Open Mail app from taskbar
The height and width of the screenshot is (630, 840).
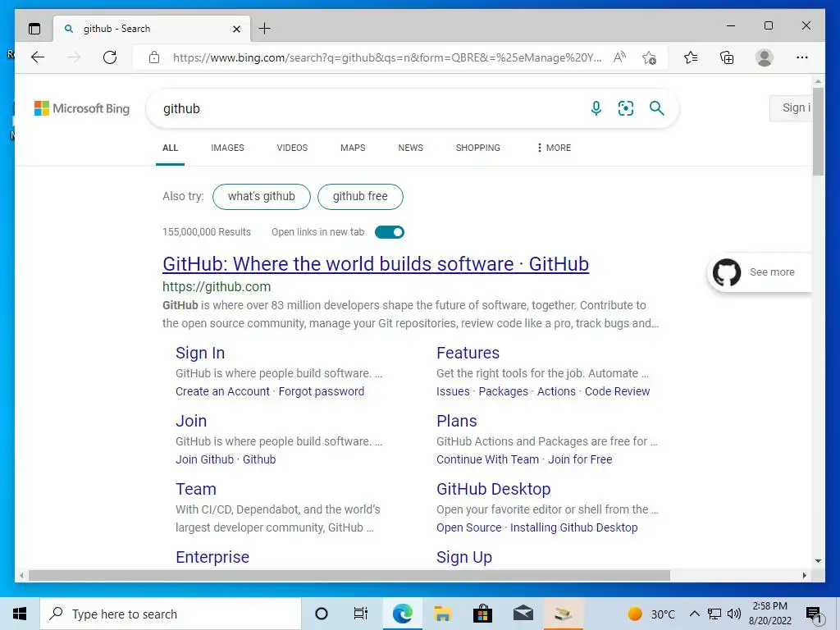click(x=523, y=614)
